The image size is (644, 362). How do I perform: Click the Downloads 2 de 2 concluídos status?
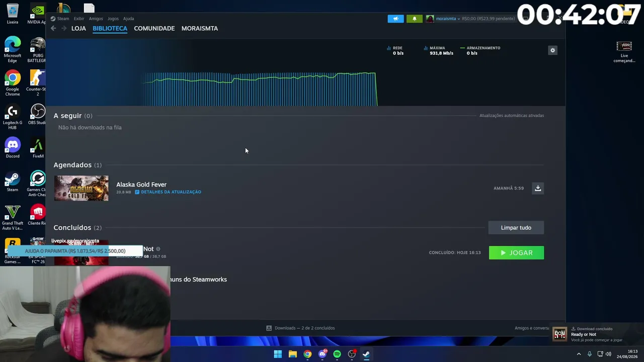coord(300,328)
